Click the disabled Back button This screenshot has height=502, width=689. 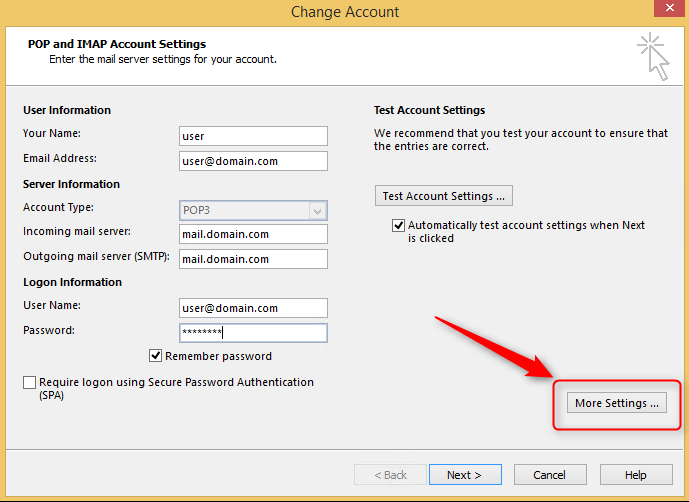pos(390,475)
